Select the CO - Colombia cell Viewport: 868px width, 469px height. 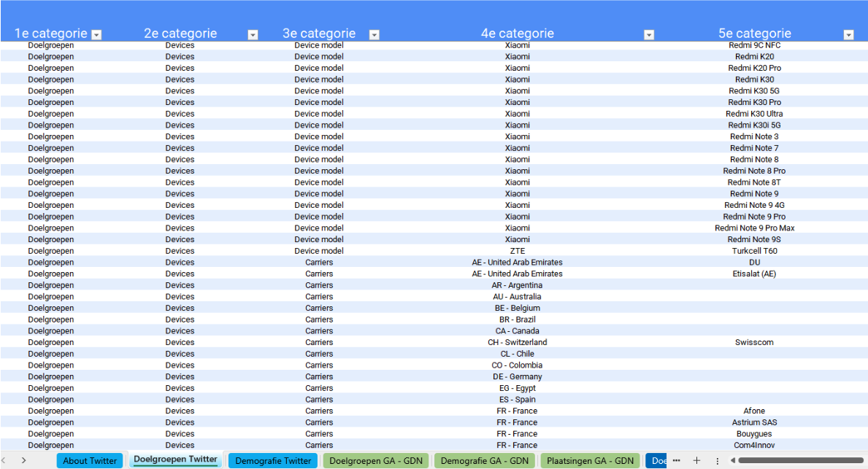518,365
